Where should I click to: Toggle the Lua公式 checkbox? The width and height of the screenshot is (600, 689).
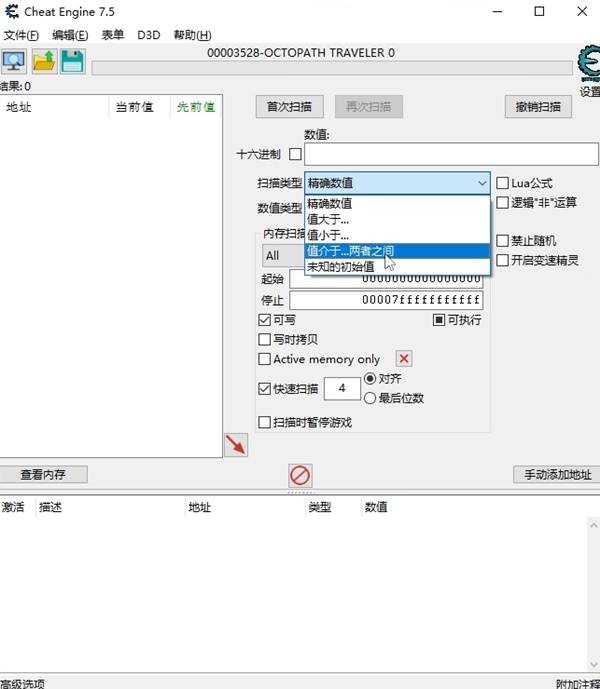click(x=503, y=183)
